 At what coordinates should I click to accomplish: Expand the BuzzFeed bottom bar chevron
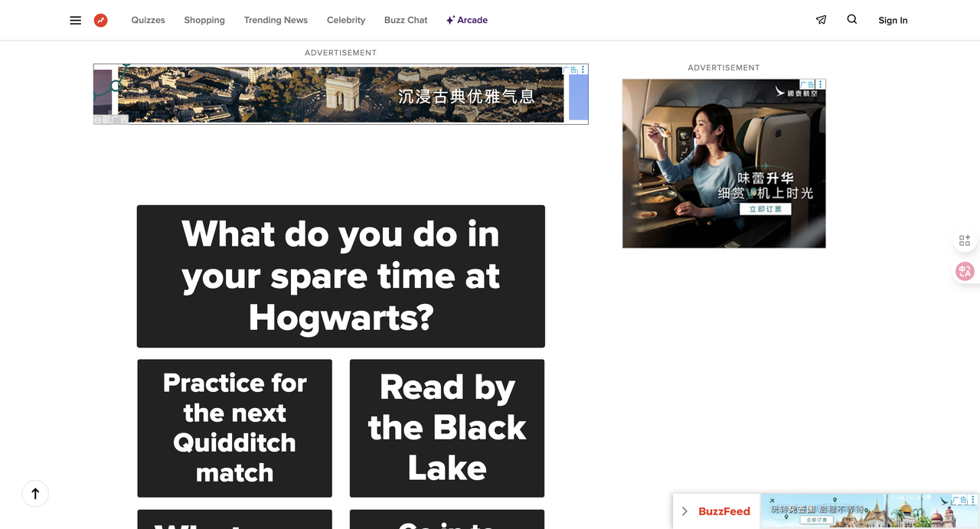(x=684, y=511)
